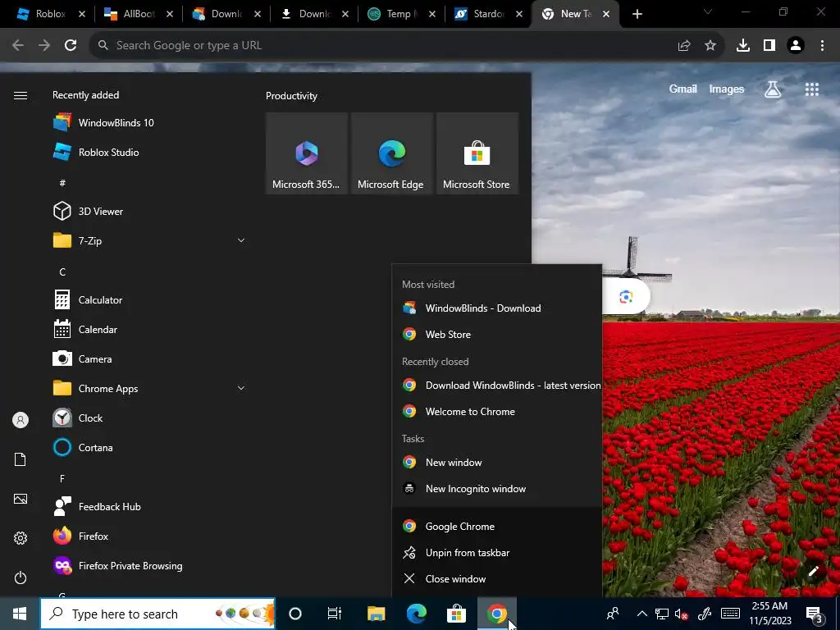Select Google Chrome in jump list
The image size is (840, 630).
point(497,527)
